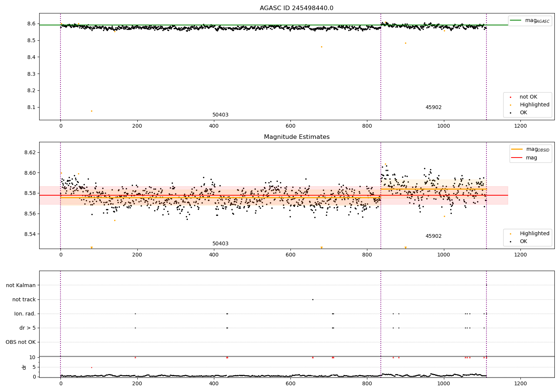
Task: Click obsid label 45902 in Magnitude Estimates plot
Action: point(433,236)
